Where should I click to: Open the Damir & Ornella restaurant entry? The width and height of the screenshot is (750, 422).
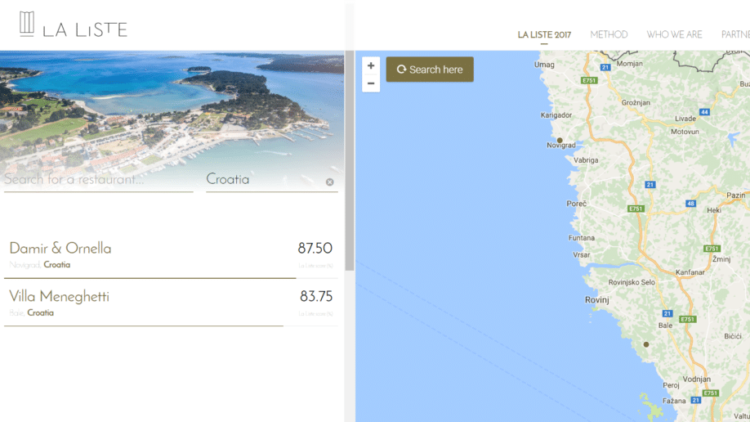tap(171, 255)
